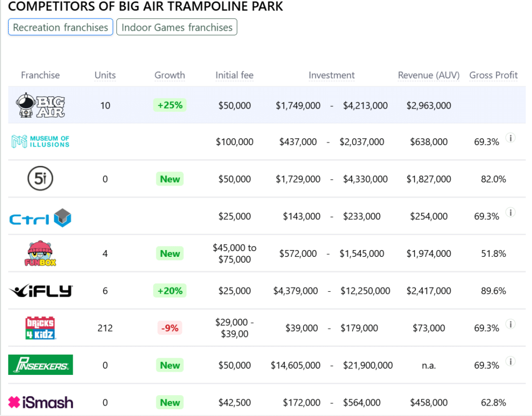Select iSmash initial fee $42,500

234,403
